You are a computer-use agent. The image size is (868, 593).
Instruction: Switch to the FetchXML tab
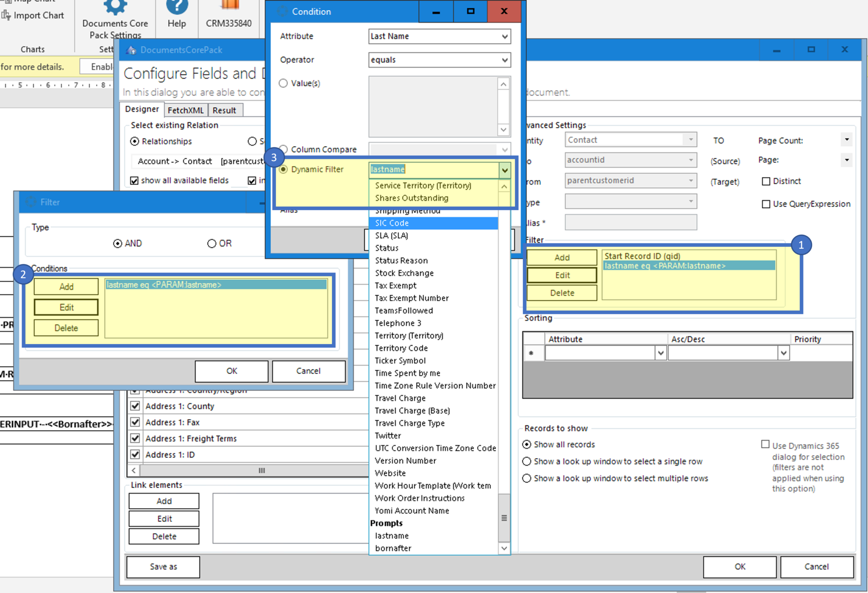point(185,110)
